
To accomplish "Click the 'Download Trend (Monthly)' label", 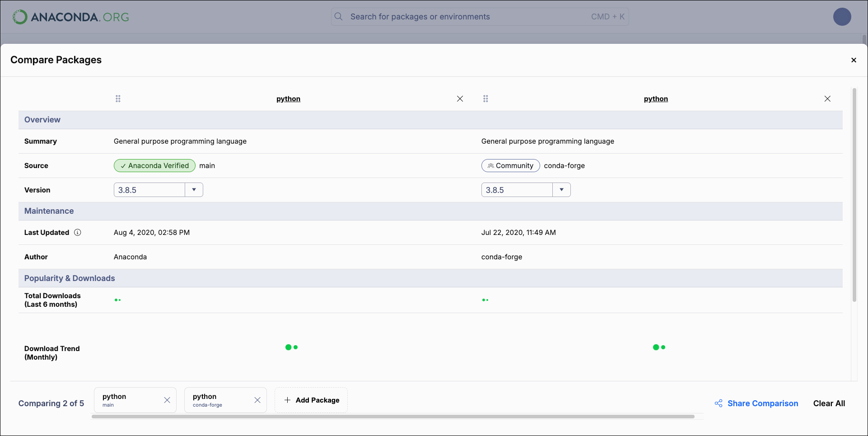I will (52, 353).
